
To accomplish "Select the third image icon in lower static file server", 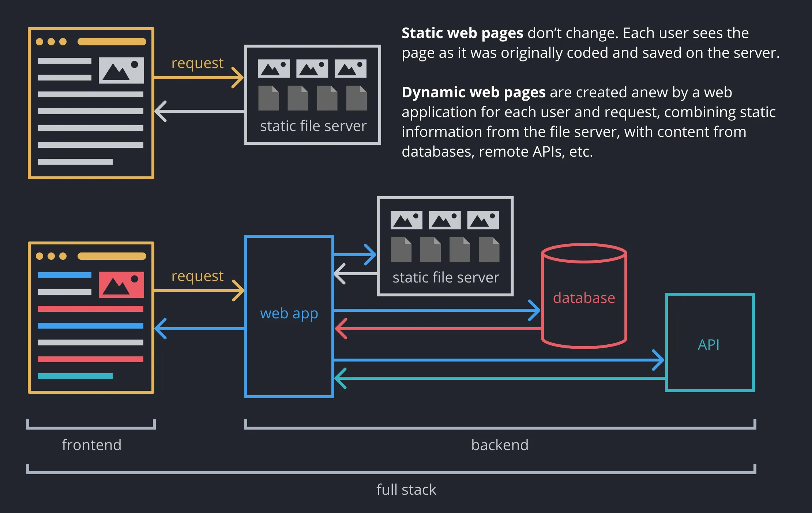I will [484, 220].
